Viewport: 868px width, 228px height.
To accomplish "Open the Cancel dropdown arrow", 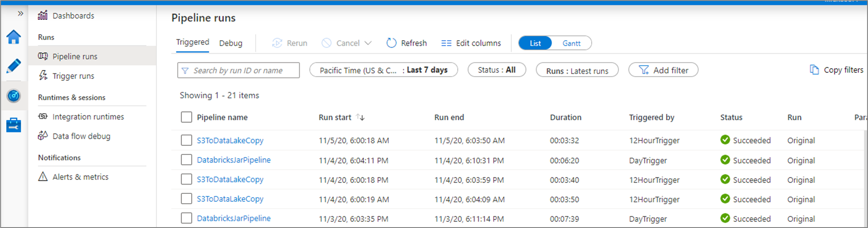I will (x=368, y=43).
